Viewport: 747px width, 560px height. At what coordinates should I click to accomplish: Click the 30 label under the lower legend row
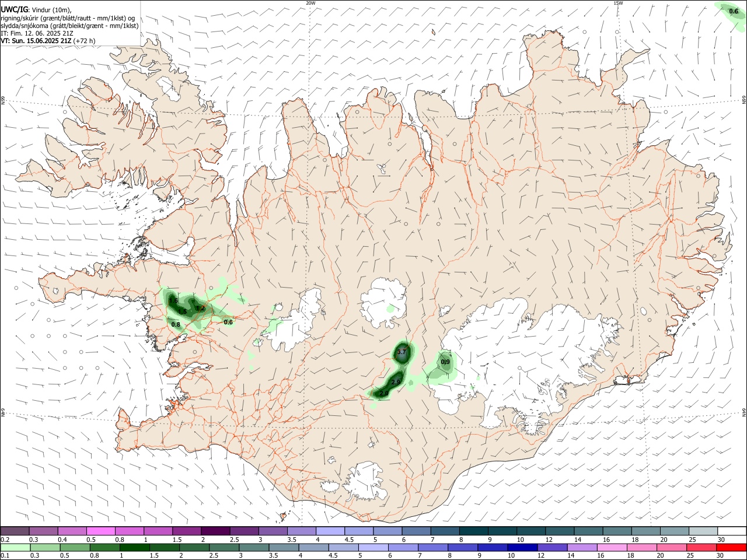tap(721, 556)
